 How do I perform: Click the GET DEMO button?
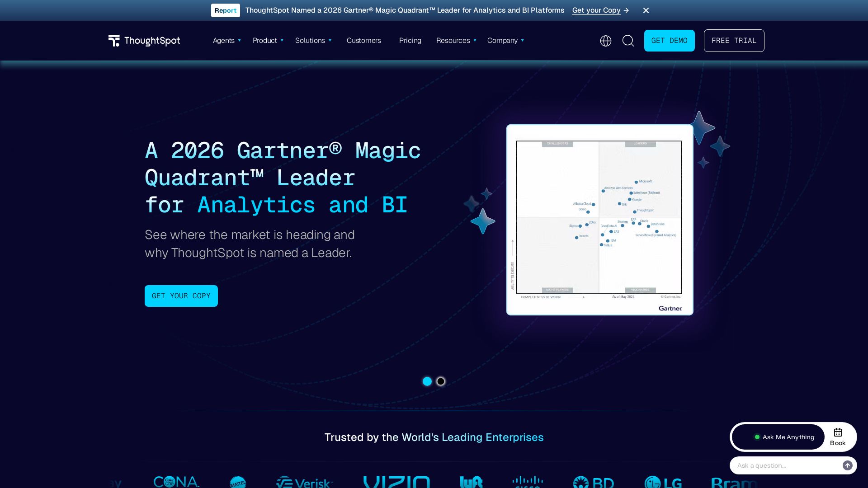click(x=669, y=41)
